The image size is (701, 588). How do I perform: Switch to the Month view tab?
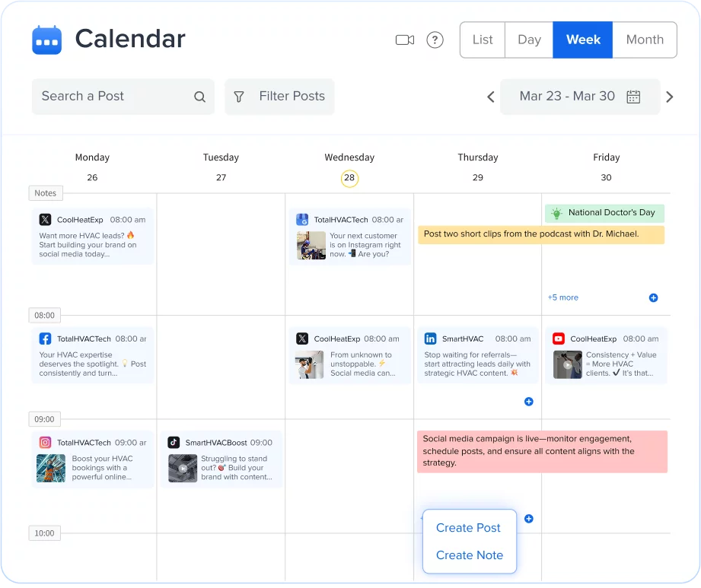click(x=645, y=40)
